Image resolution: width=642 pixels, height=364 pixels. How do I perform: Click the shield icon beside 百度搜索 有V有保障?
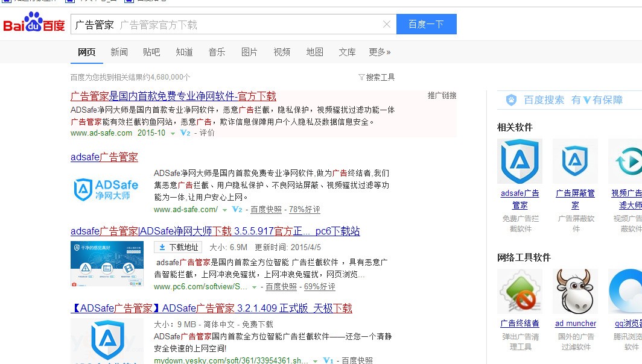point(511,100)
